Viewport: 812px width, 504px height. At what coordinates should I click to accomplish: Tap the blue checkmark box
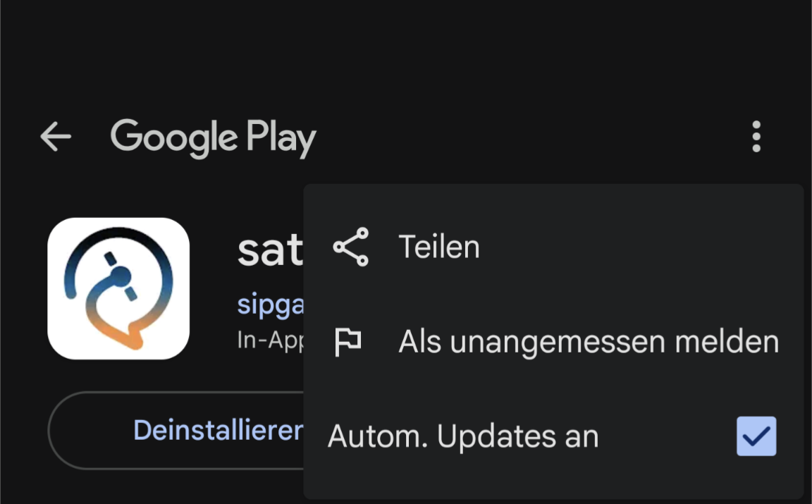click(756, 436)
